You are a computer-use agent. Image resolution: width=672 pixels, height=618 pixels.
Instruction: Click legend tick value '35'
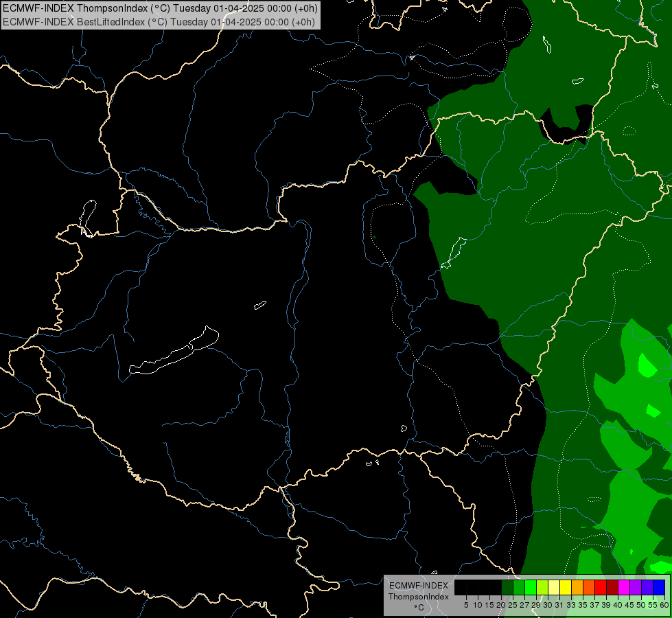(583, 605)
